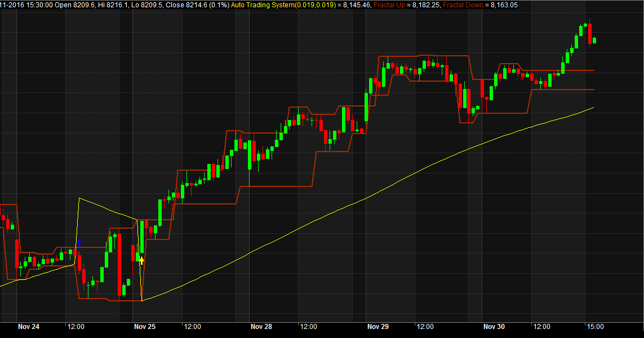Click the 'Lo 8209.5' value in header
The image size is (644, 338).
[x=146, y=5]
